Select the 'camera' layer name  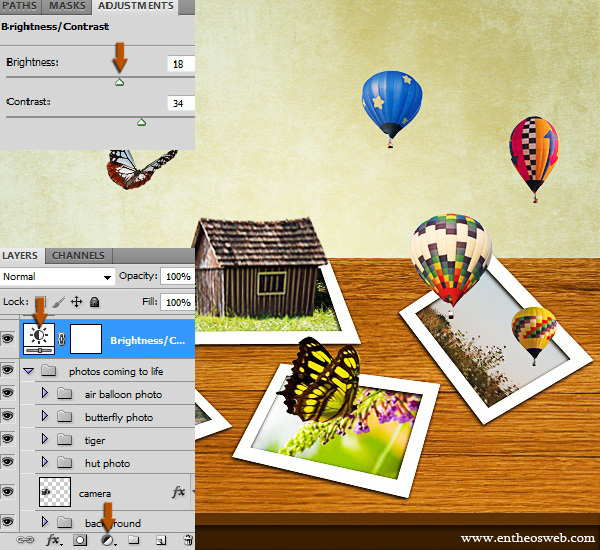95,494
